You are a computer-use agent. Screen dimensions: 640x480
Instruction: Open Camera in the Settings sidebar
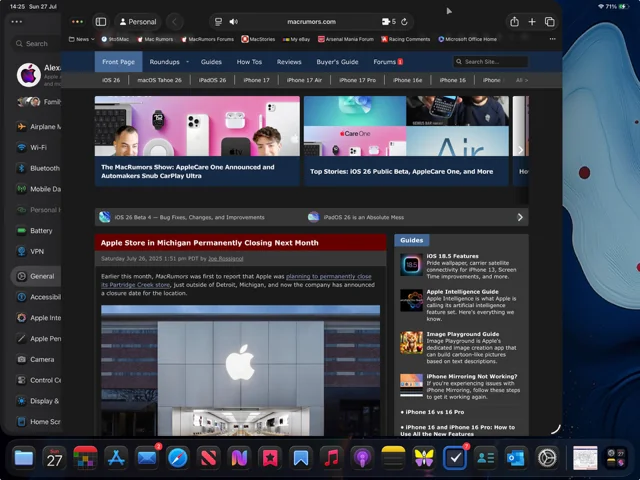(x=38, y=359)
